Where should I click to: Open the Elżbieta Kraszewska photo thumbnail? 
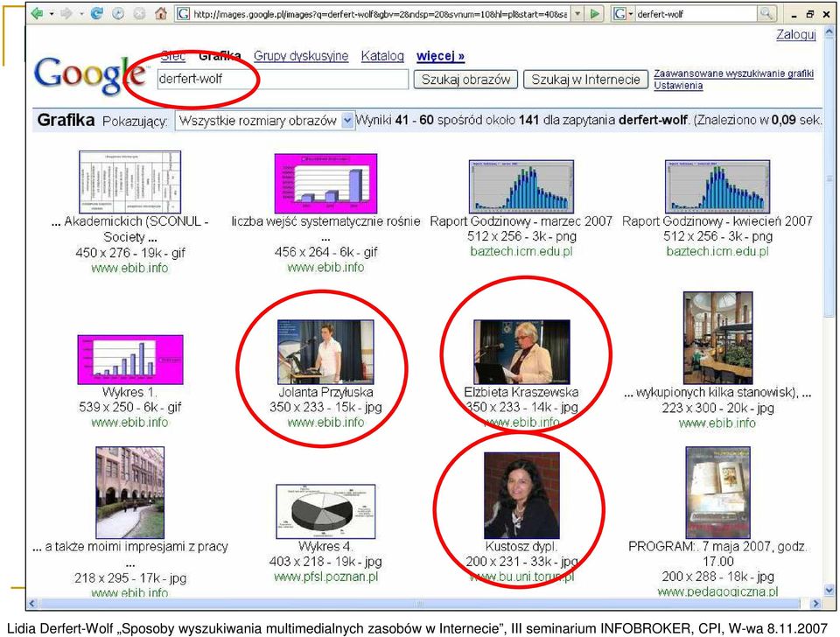(521, 352)
